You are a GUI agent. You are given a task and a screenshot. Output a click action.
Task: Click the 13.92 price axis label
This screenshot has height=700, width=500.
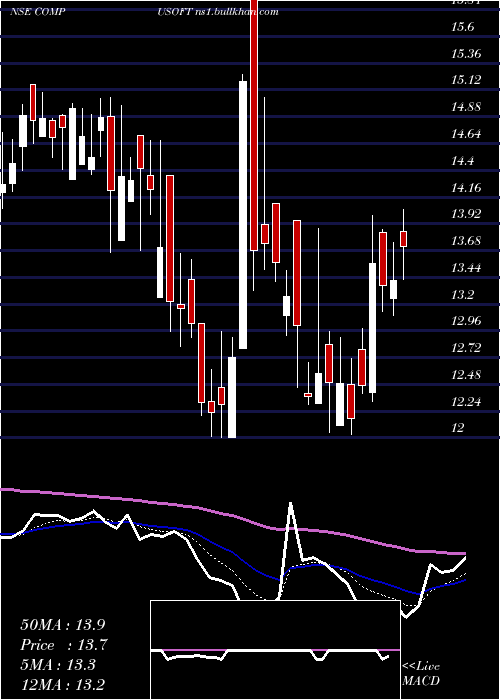(466, 214)
